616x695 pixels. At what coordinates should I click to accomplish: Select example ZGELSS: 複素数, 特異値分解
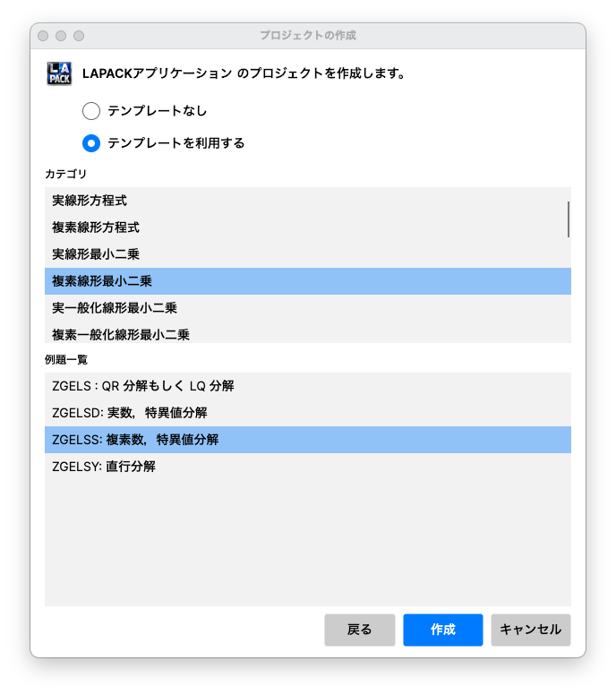[308, 440]
